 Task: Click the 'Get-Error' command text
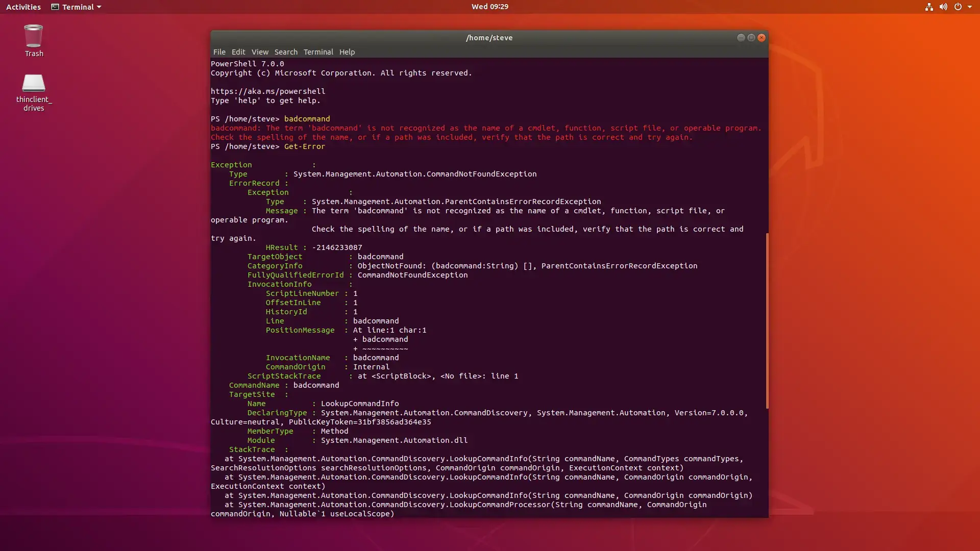point(305,146)
